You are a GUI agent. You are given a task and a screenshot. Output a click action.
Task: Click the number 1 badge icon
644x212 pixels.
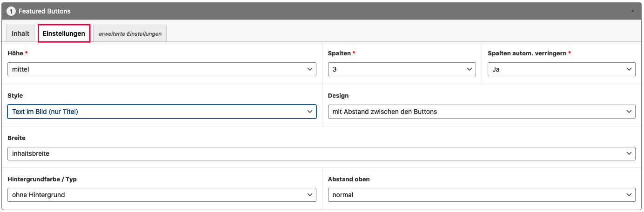coord(11,11)
